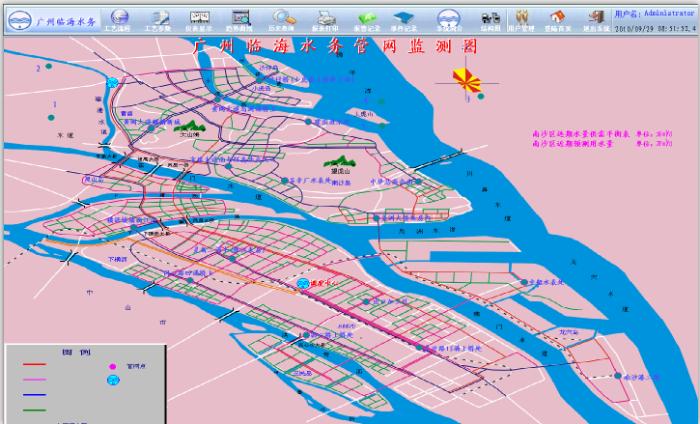Go to login home house icon
Screen dimensions: 700x424
(558, 17)
